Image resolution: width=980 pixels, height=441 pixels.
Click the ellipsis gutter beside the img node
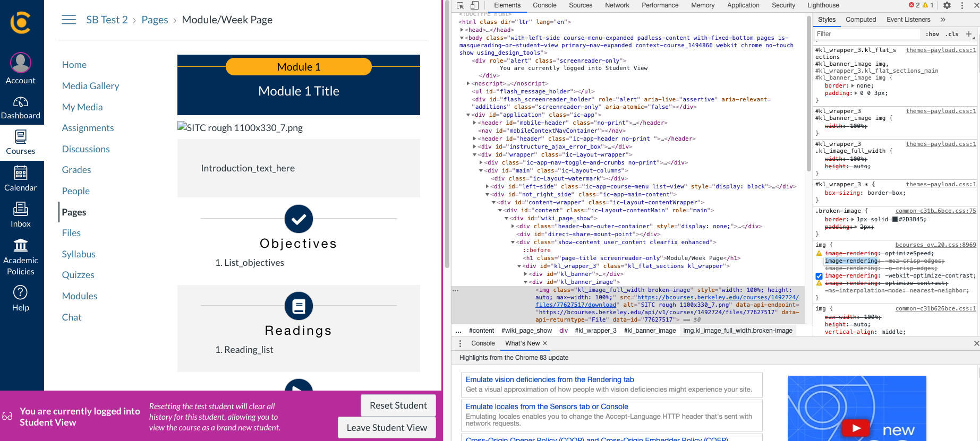point(455,290)
